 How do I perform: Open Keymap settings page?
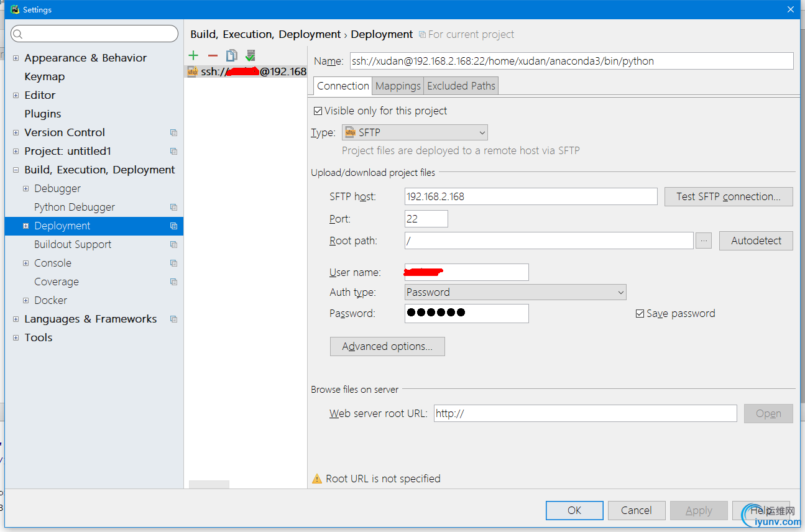(x=44, y=76)
